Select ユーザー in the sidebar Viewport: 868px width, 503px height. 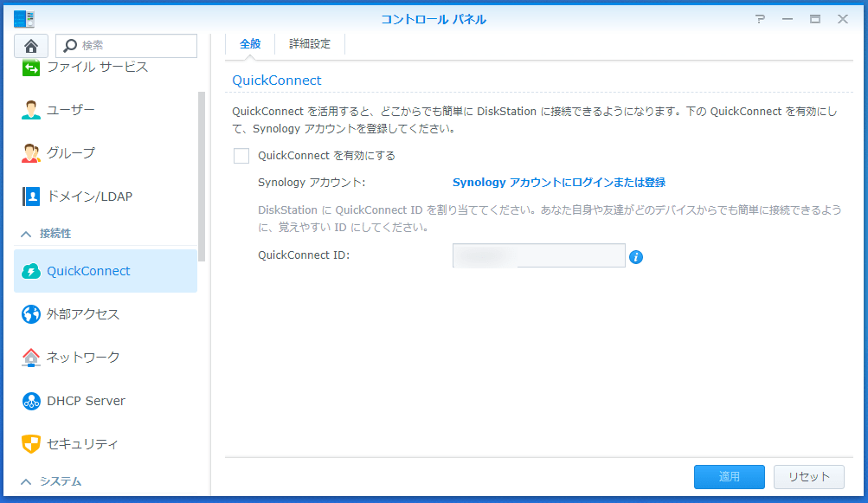106,110
